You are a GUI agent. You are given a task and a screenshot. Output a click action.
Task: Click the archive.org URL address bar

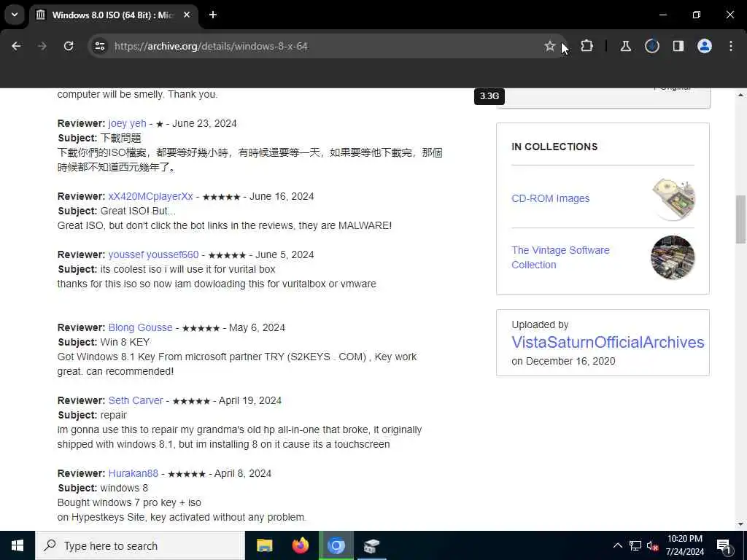tap(327, 46)
